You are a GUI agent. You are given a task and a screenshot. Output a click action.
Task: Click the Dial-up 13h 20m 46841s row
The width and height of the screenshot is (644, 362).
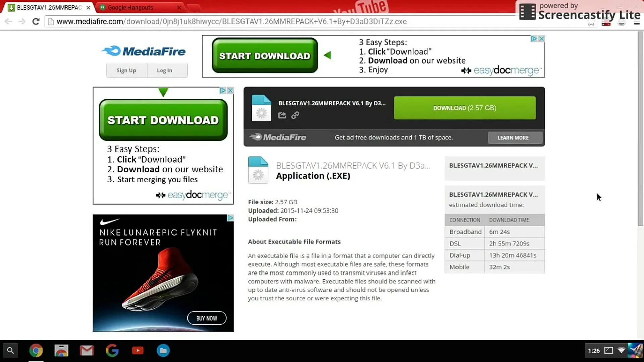pos(495,255)
